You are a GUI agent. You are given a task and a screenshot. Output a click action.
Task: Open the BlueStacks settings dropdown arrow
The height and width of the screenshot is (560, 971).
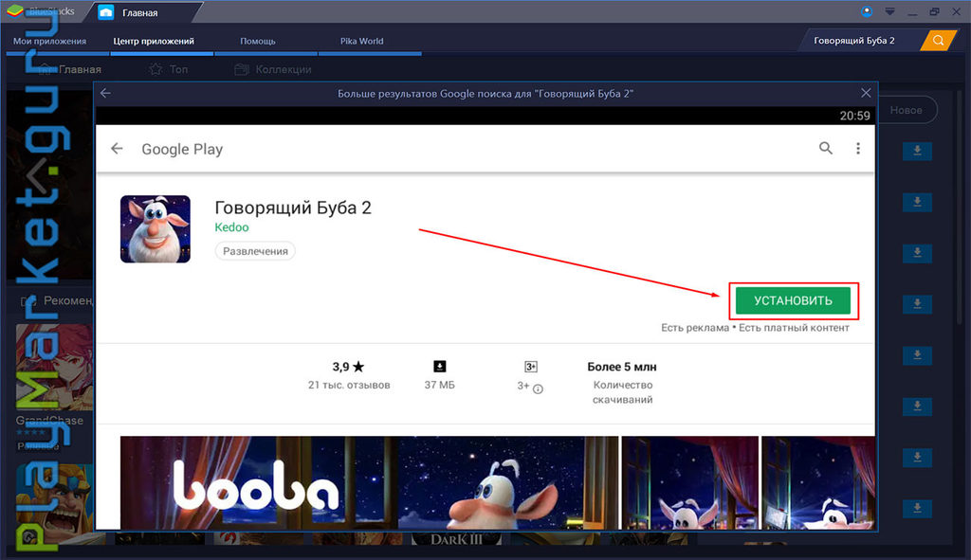[x=889, y=11]
